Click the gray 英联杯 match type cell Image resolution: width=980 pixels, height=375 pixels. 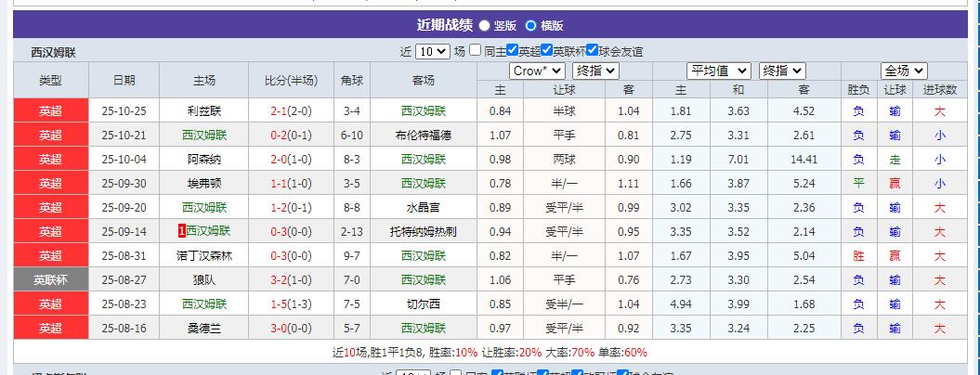click(50, 279)
